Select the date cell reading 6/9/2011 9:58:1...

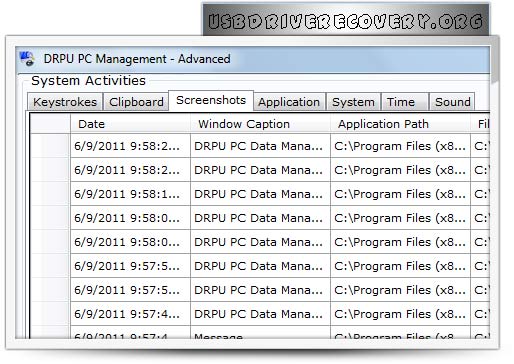pyautogui.click(x=130, y=194)
